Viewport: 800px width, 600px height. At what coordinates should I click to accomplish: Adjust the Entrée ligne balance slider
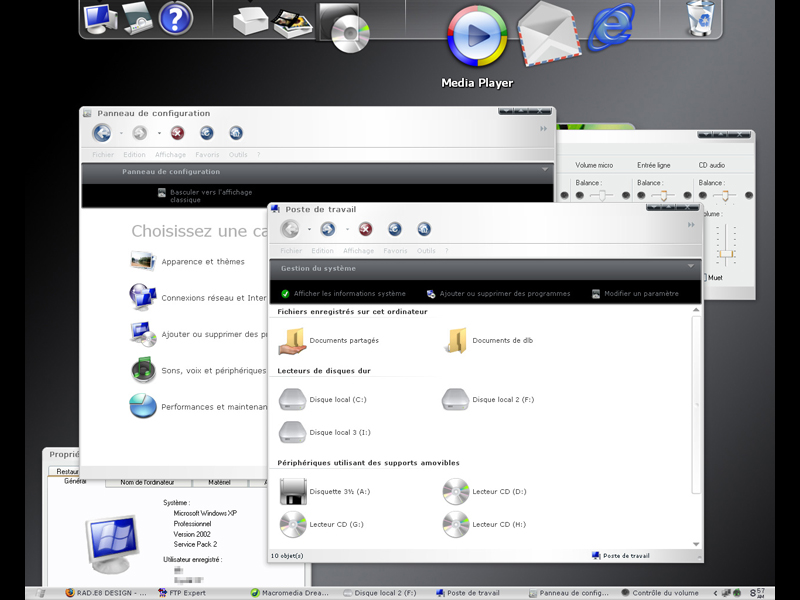[x=664, y=195]
